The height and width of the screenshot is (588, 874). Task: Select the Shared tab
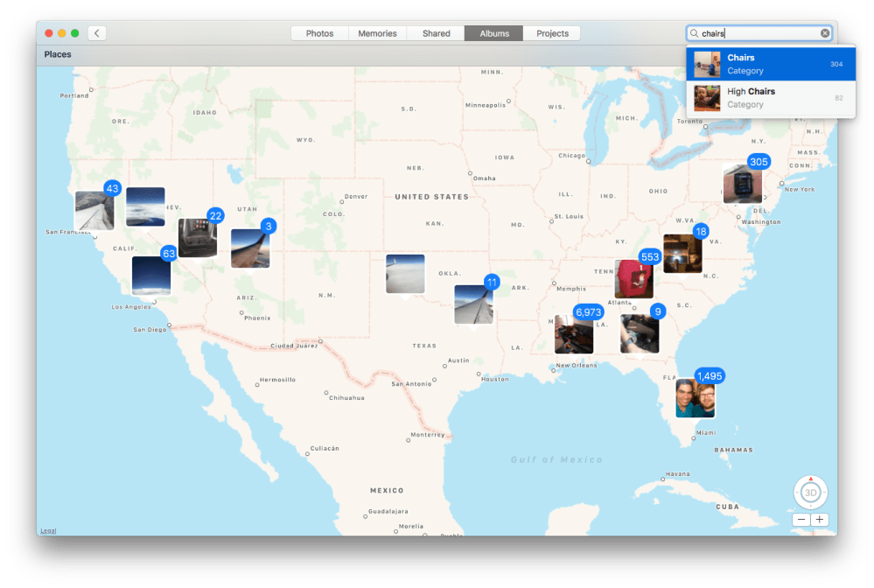coord(436,33)
